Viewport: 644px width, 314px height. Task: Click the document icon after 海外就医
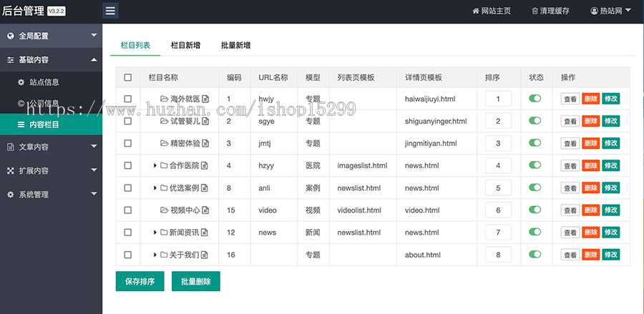pyautogui.click(x=205, y=99)
